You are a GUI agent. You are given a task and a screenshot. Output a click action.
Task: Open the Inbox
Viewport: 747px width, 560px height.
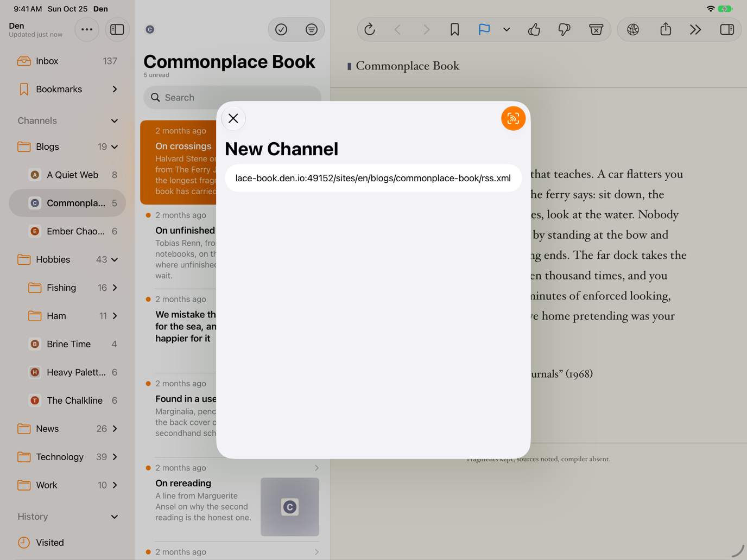(x=67, y=61)
